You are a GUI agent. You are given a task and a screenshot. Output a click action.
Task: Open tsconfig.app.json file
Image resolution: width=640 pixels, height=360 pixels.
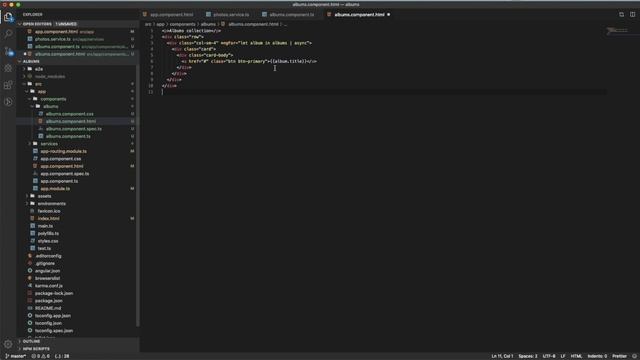click(x=53, y=316)
